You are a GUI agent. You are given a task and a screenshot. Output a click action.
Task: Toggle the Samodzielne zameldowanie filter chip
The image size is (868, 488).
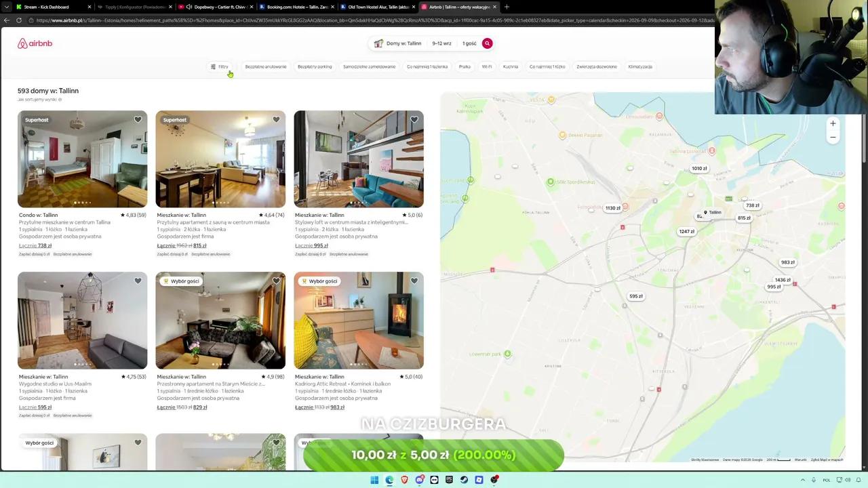pyautogui.click(x=369, y=66)
